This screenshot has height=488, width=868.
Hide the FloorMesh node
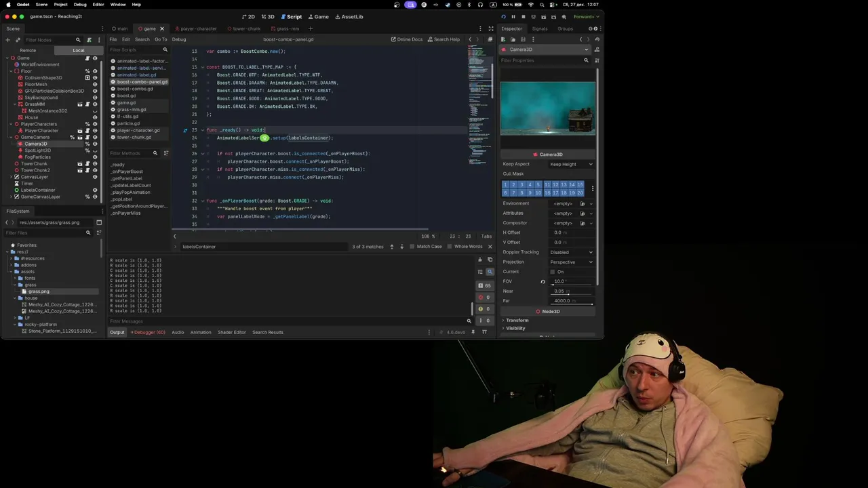point(94,85)
